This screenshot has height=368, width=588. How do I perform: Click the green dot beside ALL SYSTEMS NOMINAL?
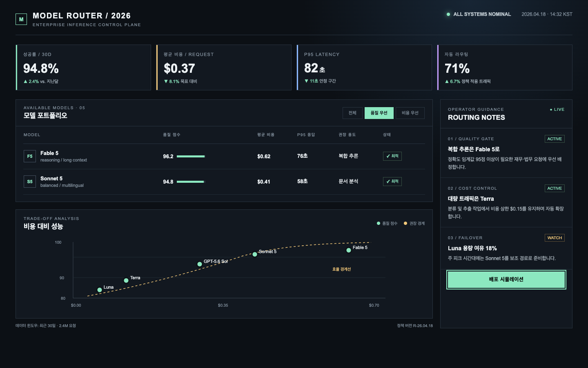click(448, 14)
